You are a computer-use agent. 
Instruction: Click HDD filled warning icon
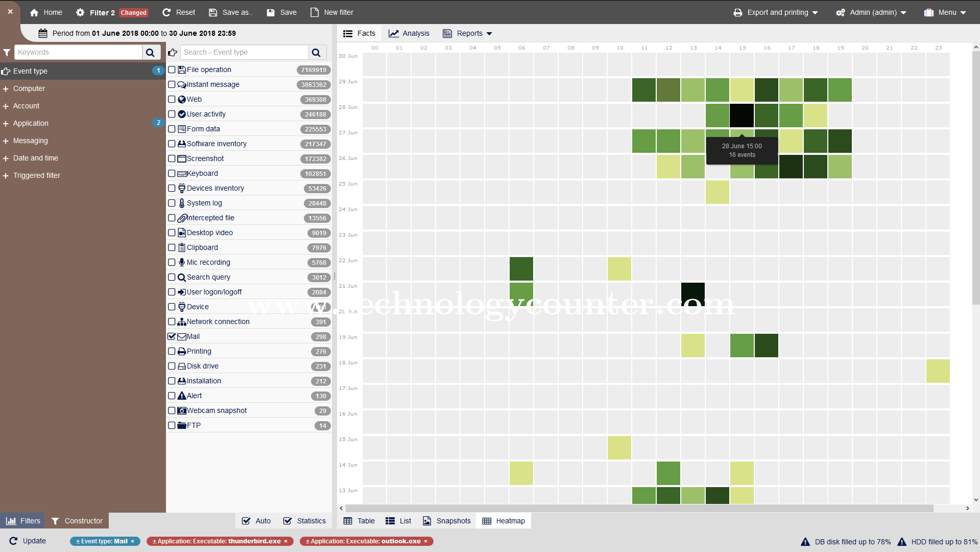[902, 542]
